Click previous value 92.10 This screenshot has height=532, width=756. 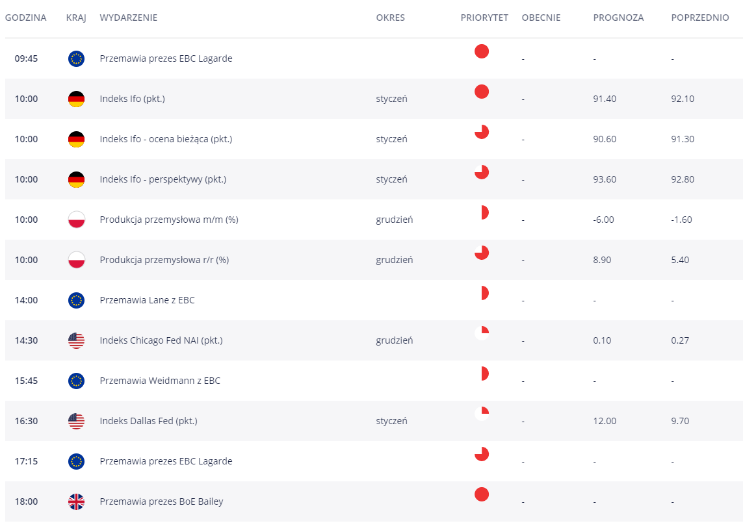click(x=683, y=99)
